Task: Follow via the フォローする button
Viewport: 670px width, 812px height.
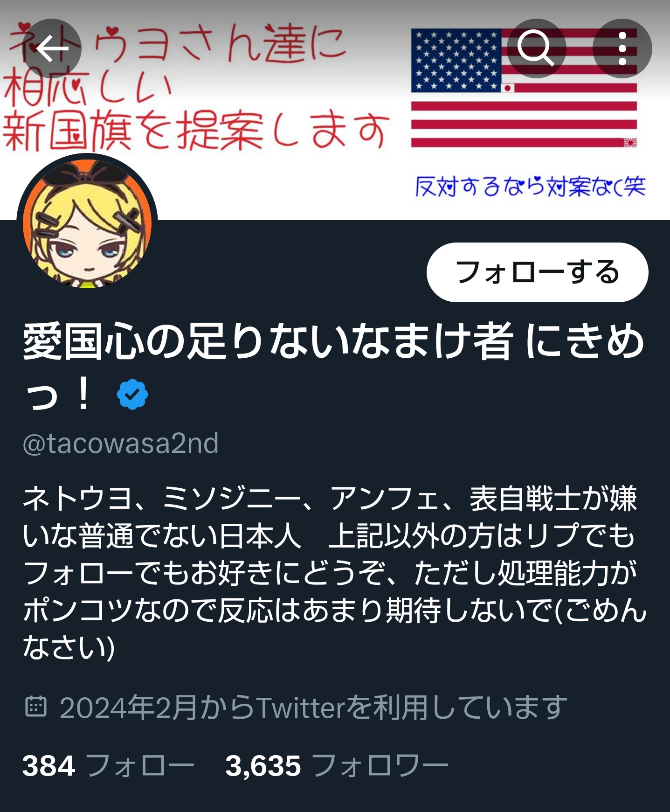Action: click(537, 272)
